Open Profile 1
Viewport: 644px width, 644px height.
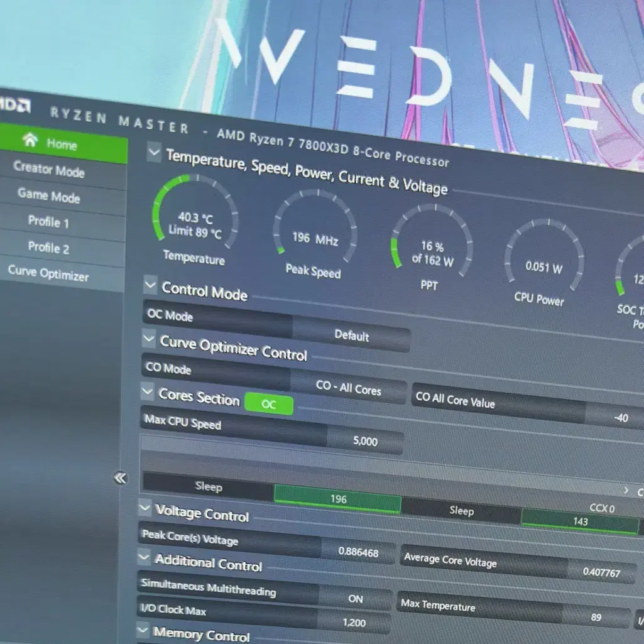pos(48,222)
